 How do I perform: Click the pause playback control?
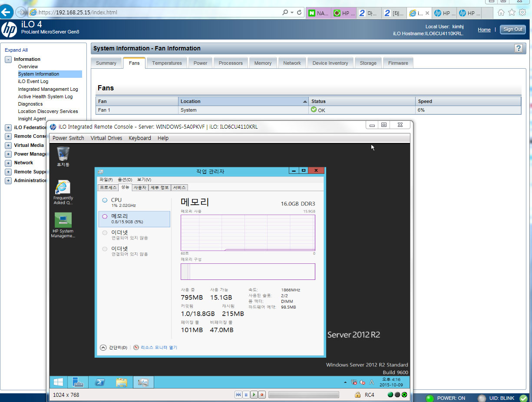click(246, 395)
